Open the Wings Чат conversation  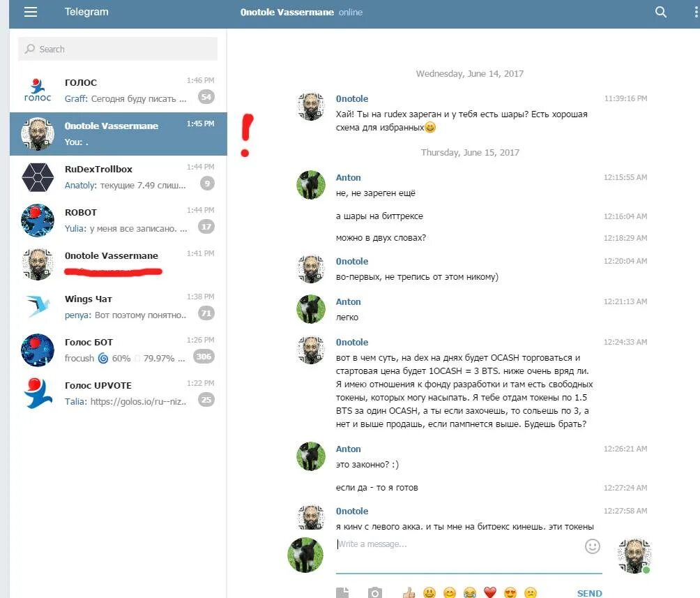pyautogui.click(x=119, y=307)
